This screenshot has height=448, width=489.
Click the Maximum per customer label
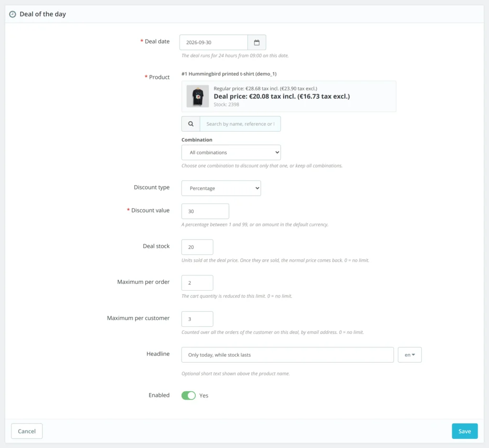(138, 318)
